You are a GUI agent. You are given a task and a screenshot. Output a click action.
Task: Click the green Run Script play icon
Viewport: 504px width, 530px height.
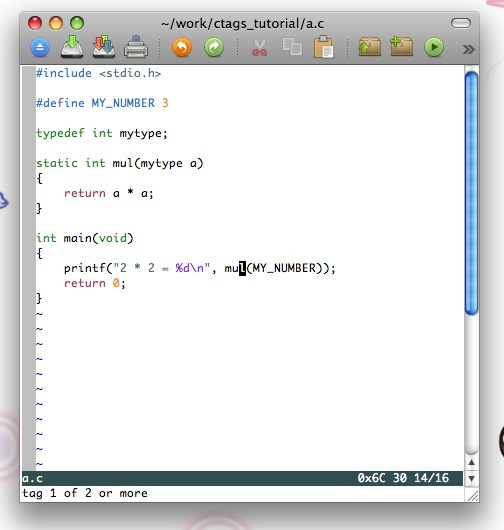tap(434, 47)
